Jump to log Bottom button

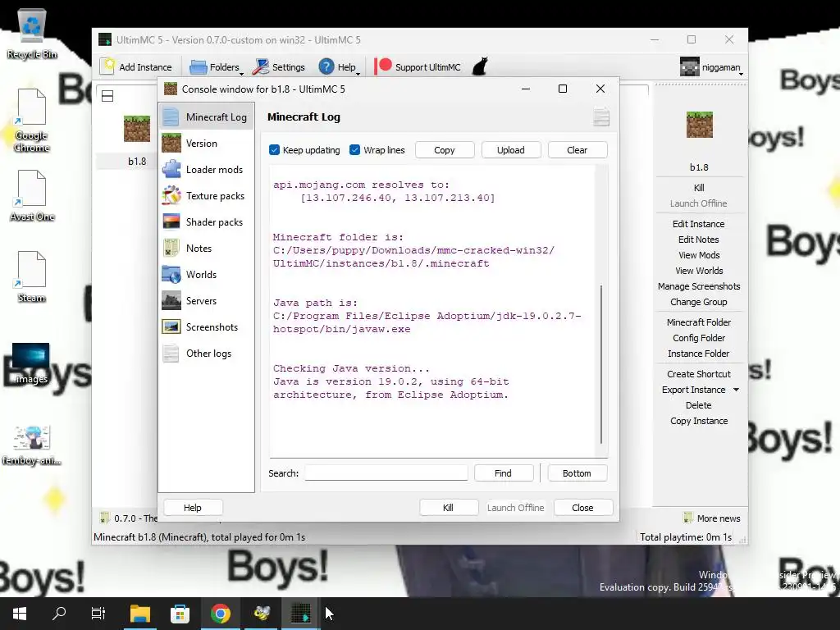[x=577, y=473]
